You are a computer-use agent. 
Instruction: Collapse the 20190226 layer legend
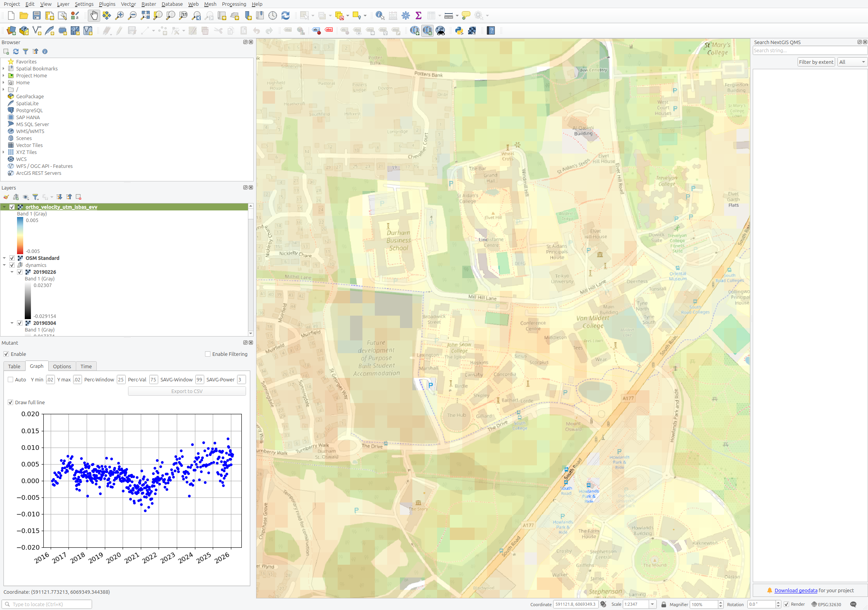[12, 272]
